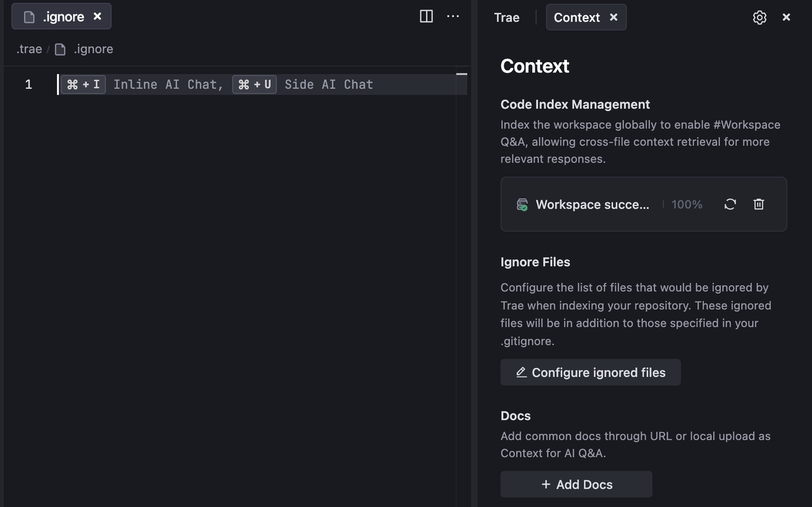Open settings via the gear icon
812x507 pixels.
click(759, 17)
